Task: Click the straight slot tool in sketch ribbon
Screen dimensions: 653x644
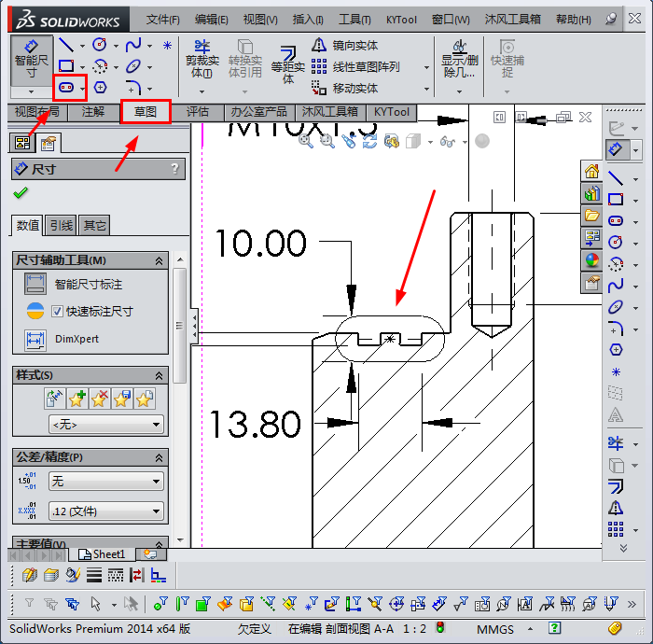Action: (x=66, y=88)
